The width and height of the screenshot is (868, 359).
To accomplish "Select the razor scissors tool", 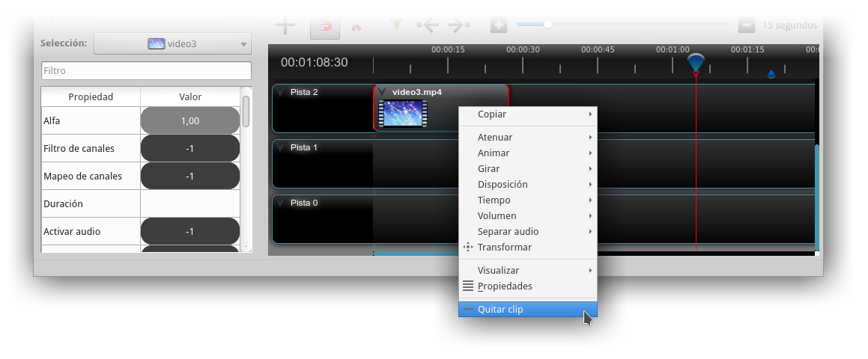I will (356, 25).
